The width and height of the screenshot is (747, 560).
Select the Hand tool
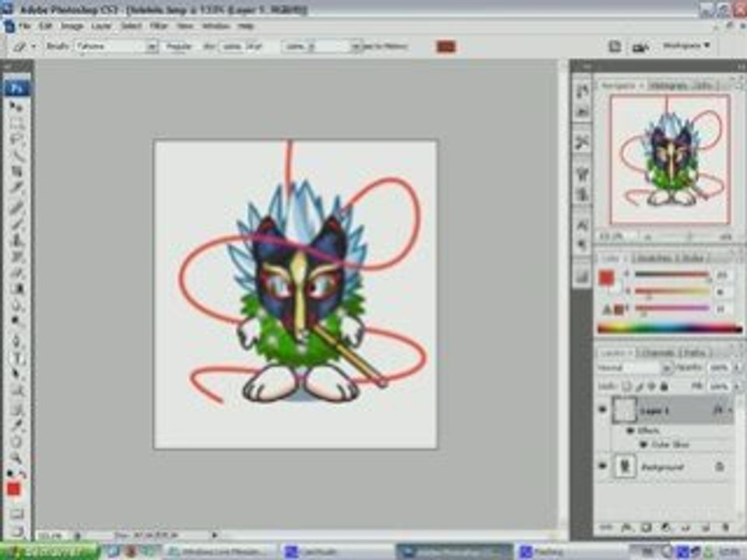16,442
